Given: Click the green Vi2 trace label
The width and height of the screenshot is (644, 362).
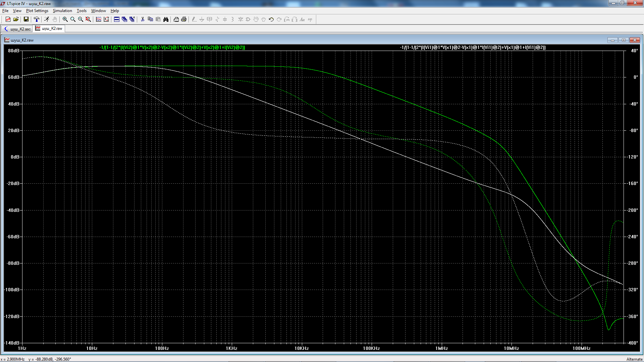Looking at the screenshot, I should 172,47.
